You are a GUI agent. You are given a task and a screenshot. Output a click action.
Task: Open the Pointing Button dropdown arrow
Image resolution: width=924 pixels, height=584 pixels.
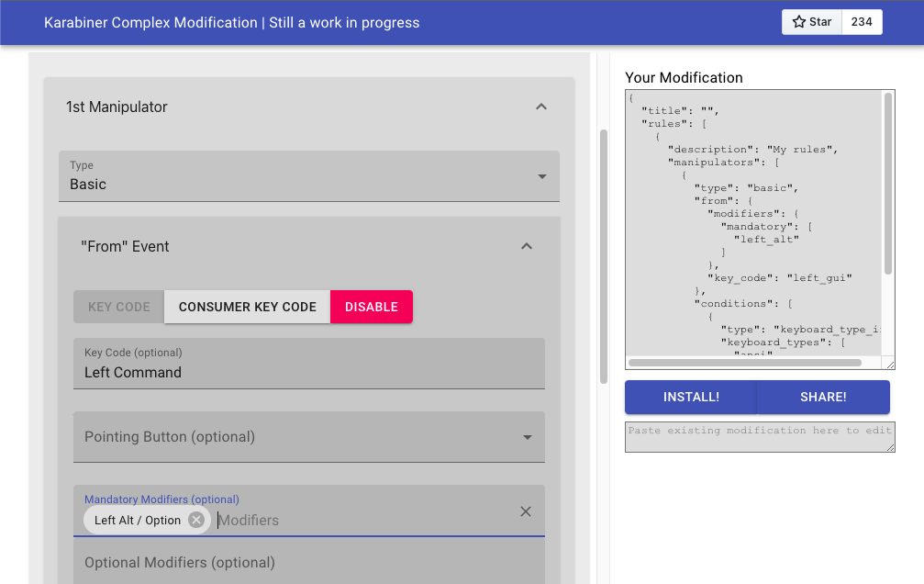click(x=528, y=437)
